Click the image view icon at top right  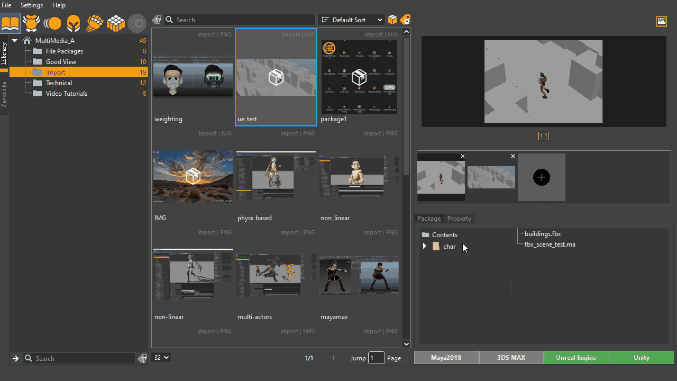(661, 21)
